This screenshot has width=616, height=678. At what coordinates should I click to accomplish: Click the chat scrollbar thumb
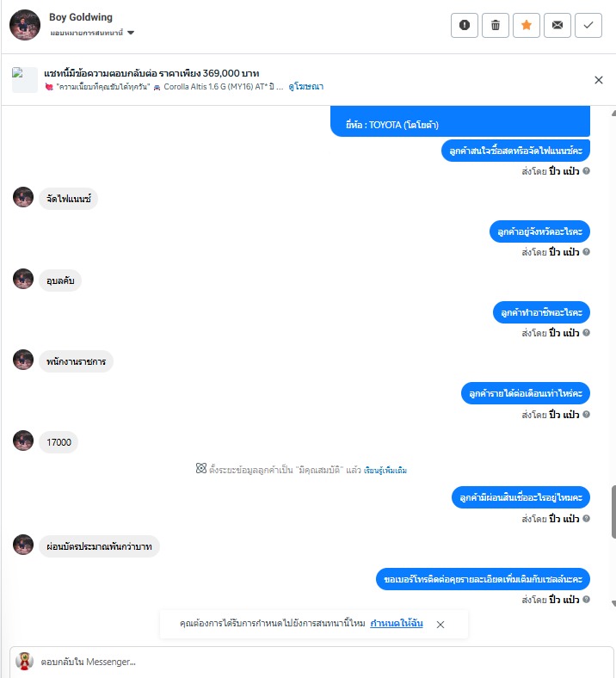click(613, 512)
